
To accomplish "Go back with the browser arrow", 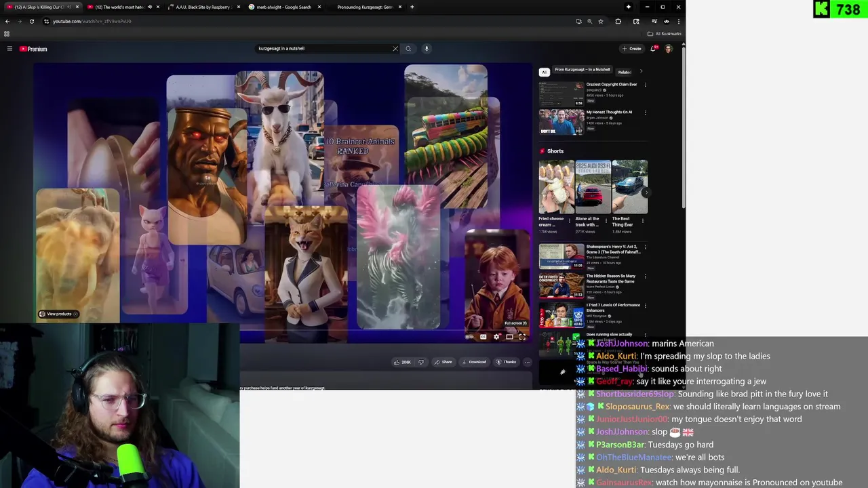I will pyautogui.click(x=7, y=21).
